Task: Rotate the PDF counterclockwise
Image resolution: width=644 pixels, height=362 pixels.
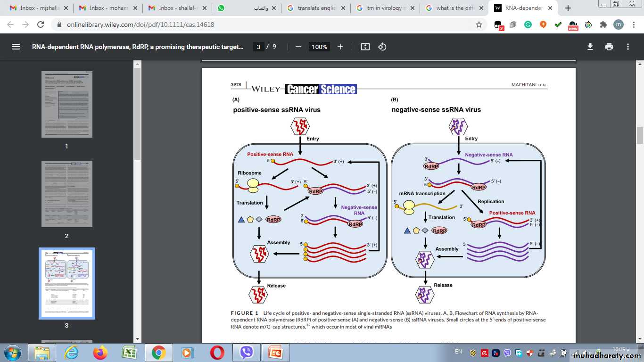Action: (x=382, y=47)
